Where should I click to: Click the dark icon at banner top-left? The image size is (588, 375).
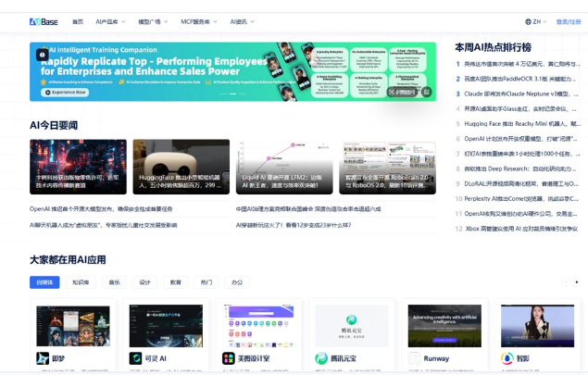pos(43,55)
